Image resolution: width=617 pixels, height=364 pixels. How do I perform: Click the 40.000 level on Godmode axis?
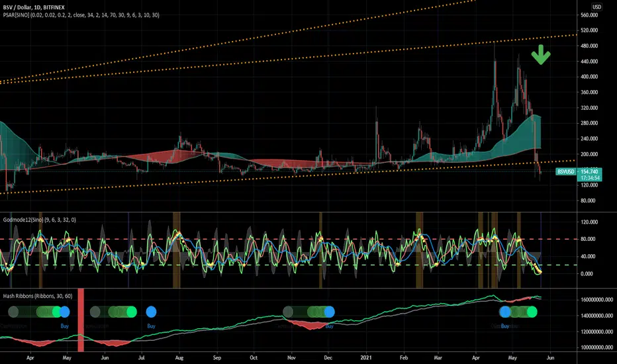click(587, 256)
